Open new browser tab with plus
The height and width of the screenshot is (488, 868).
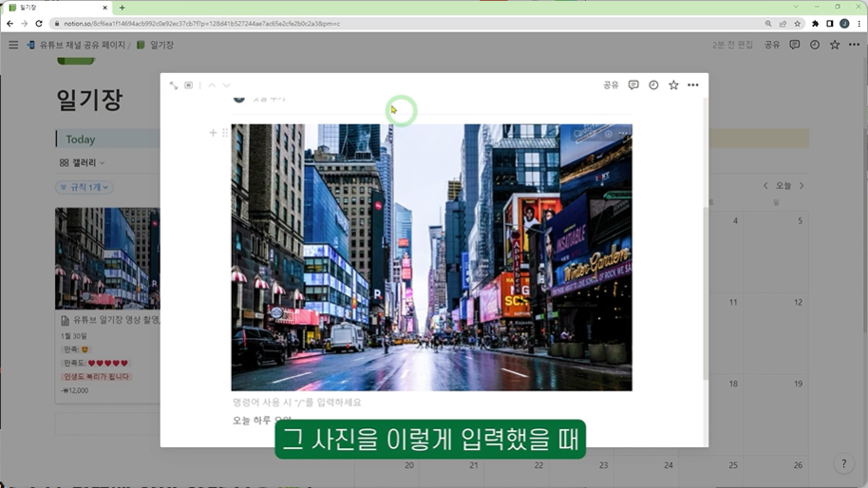(122, 8)
